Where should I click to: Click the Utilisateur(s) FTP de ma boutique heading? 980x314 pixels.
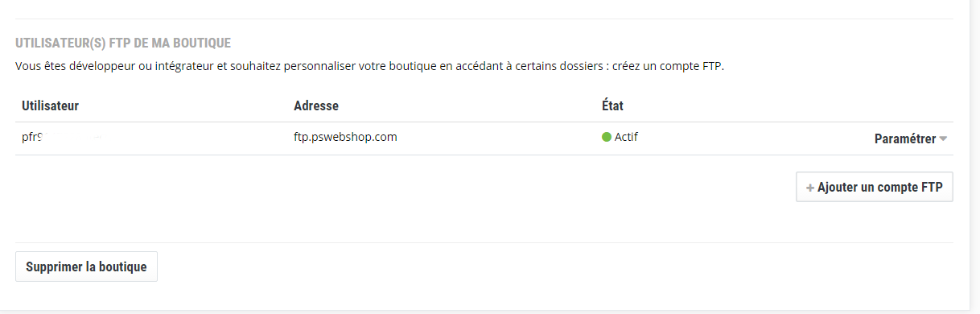123,43
